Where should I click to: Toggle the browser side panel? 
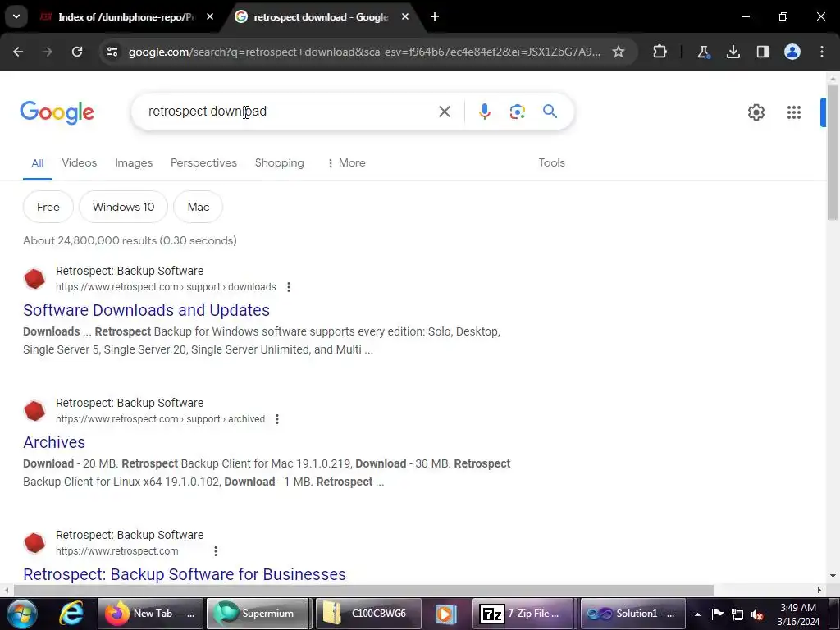(762, 52)
